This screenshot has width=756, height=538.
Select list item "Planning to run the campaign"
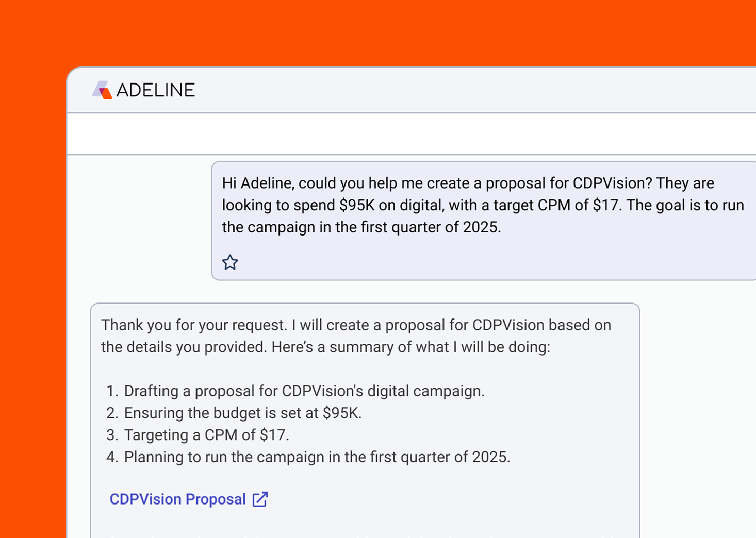coord(317,457)
